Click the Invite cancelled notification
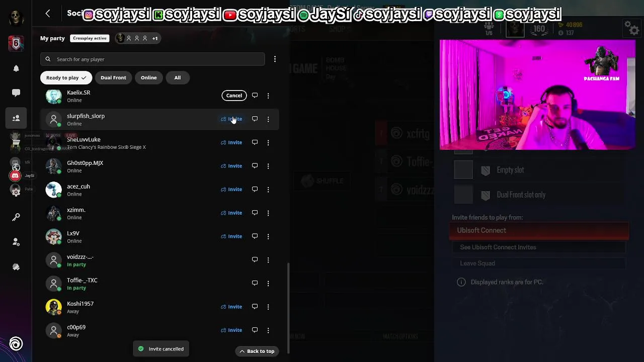 161,349
